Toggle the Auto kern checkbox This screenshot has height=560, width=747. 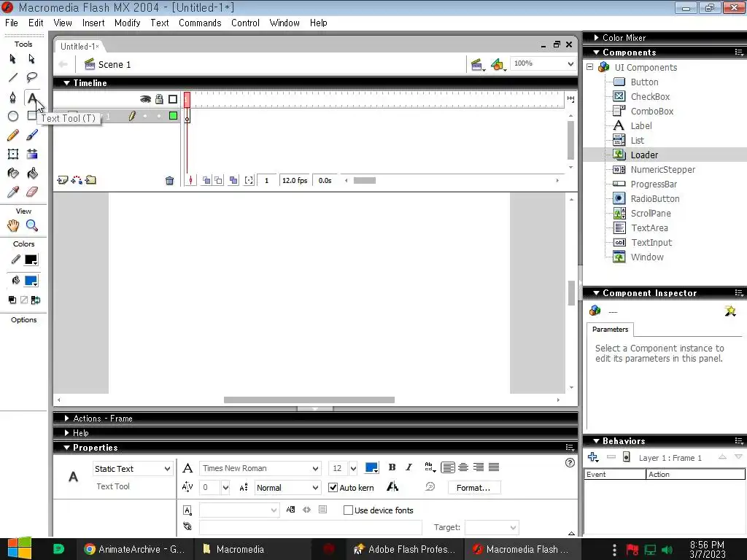click(333, 488)
